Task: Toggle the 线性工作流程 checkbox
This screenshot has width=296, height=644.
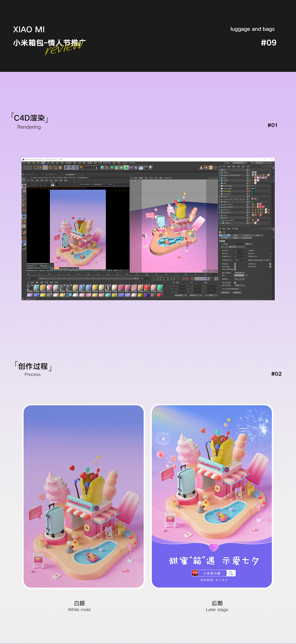Action: (x=235, y=283)
